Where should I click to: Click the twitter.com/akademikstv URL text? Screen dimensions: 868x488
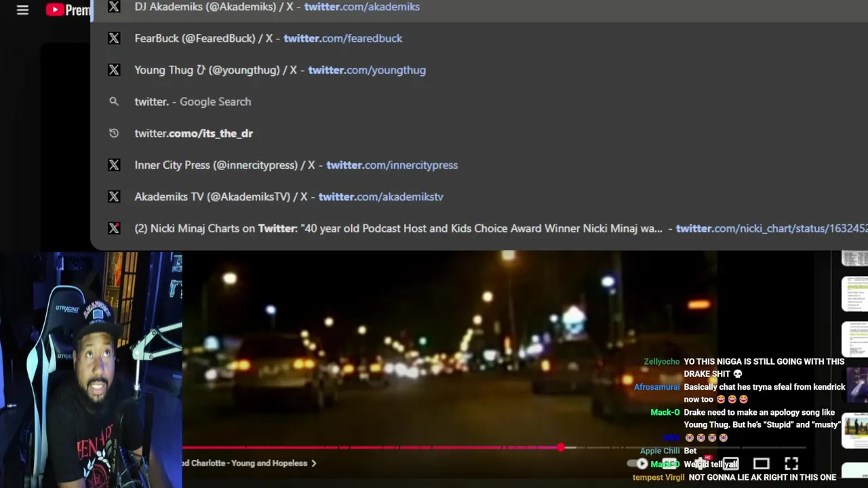point(381,197)
